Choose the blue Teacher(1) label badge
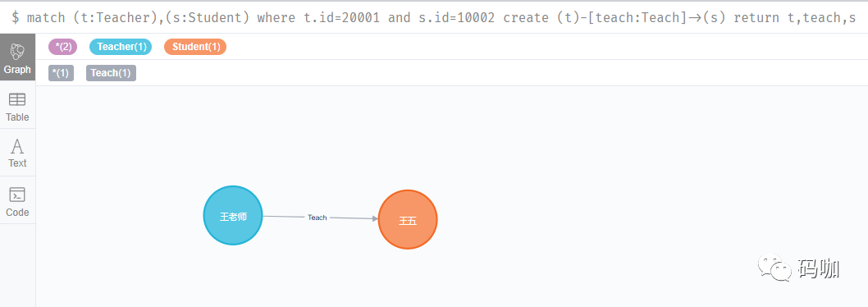Screen dimensions: 868x307 [120, 47]
